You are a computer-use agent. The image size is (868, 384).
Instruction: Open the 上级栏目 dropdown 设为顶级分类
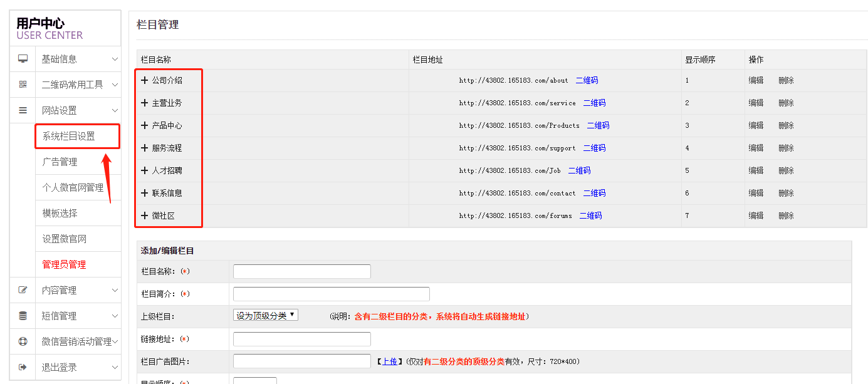click(266, 315)
